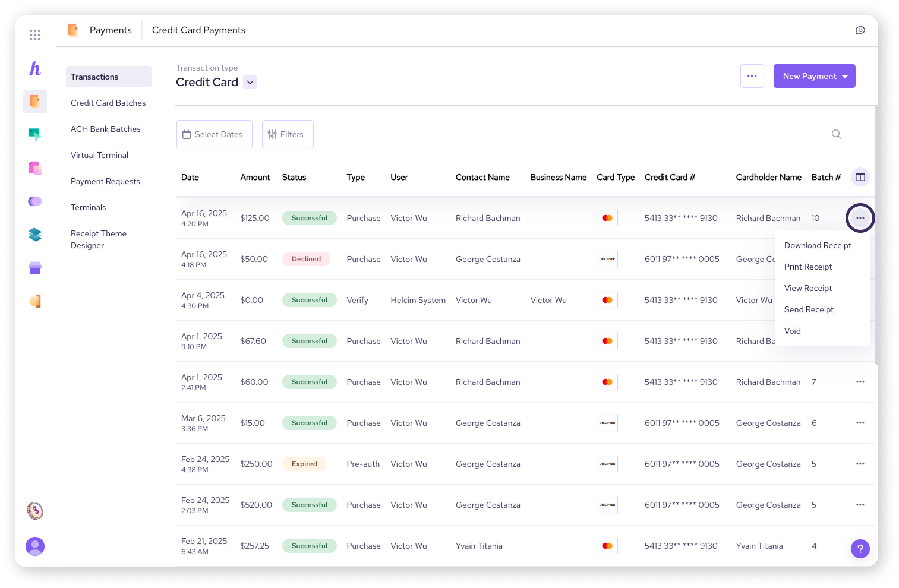Image resolution: width=899 pixels, height=588 pixels.
Task: Click the coin icon near sidebar bottom
Action: [35, 511]
